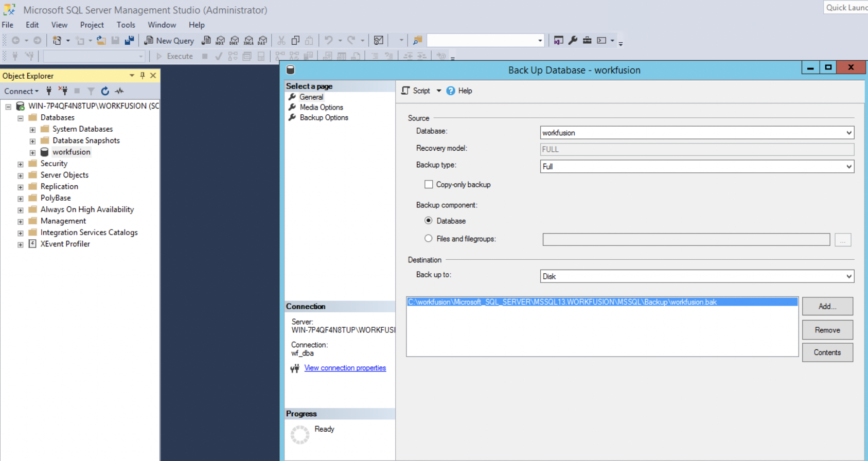Click the XMLA query icon
The width and height of the screenshot is (868, 461).
pos(249,41)
